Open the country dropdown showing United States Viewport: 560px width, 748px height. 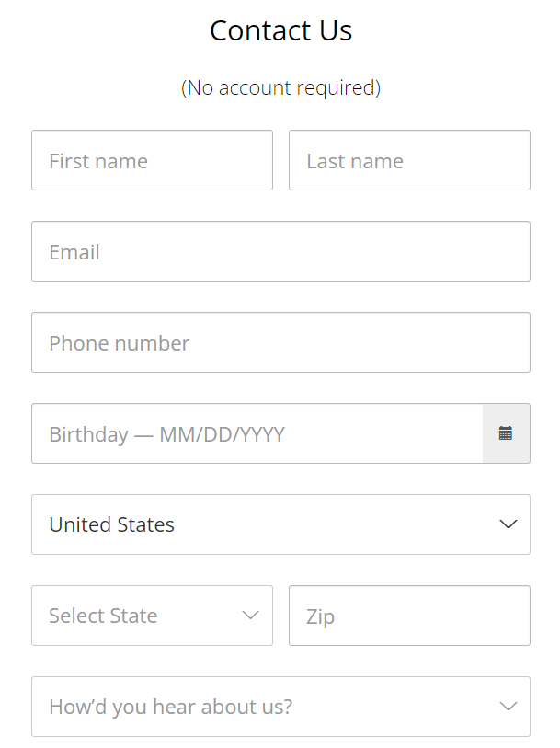(280, 524)
